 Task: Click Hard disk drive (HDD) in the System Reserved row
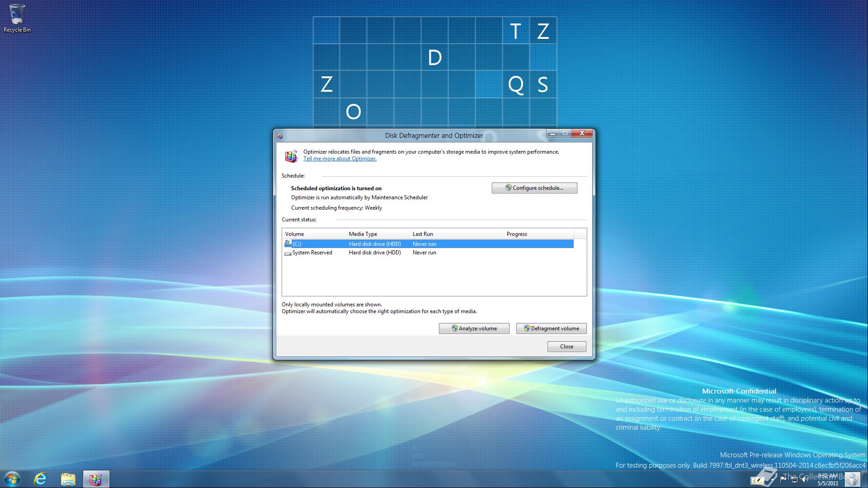pos(375,253)
